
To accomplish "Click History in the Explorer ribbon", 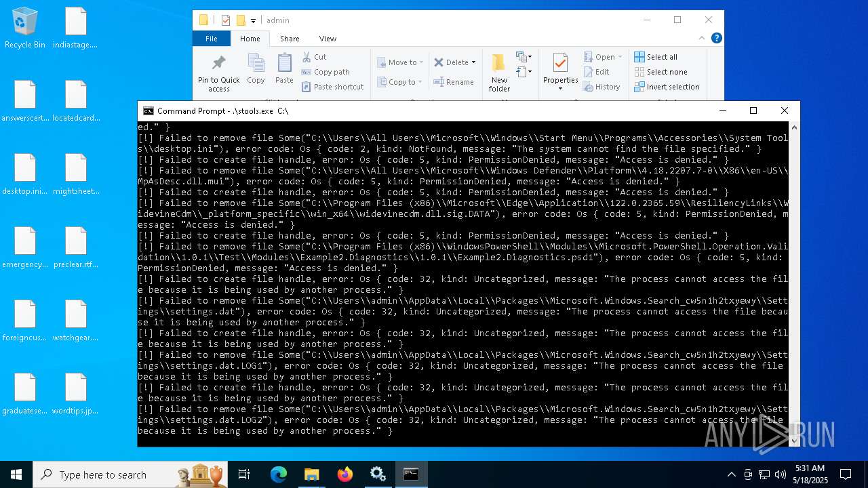I will 601,87.
